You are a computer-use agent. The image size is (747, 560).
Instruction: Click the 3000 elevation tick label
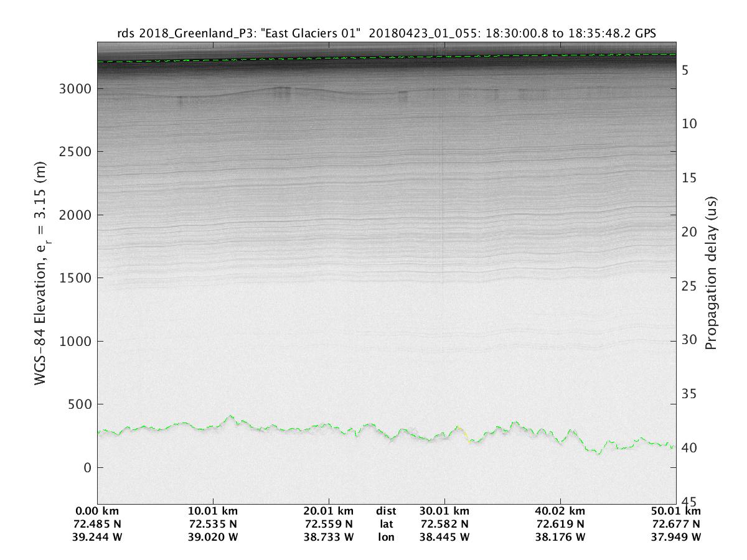click(75, 89)
